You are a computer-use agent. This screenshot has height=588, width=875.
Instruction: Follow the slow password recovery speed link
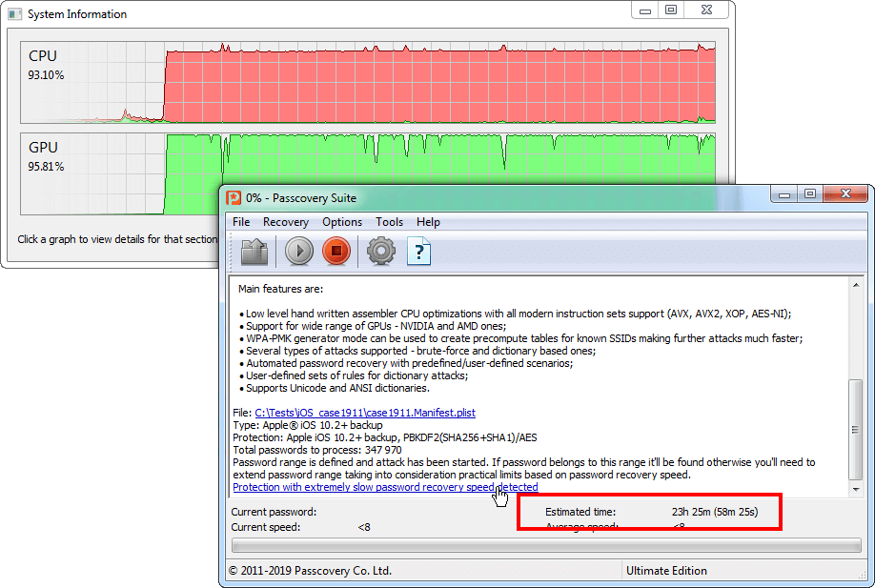pyautogui.click(x=385, y=487)
